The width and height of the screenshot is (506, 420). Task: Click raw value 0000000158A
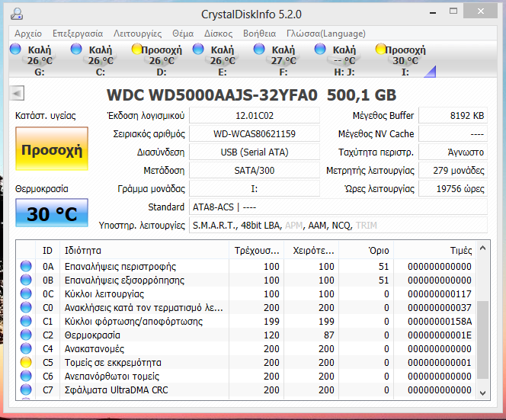click(x=440, y=321)
